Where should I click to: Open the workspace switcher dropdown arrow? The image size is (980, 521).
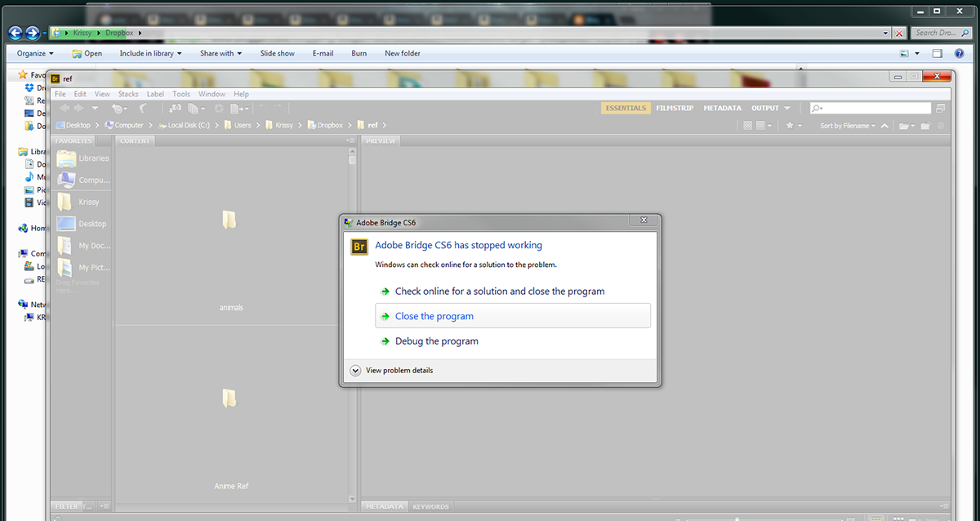point(786,107)
